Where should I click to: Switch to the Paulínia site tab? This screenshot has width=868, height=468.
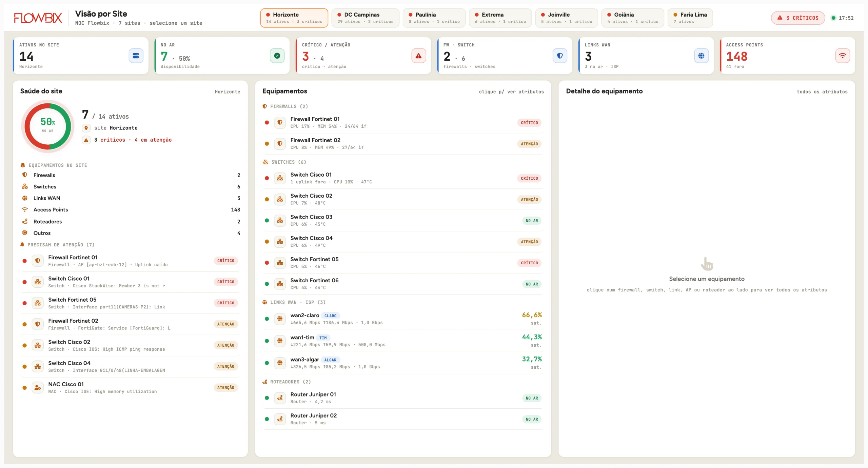(x=434, y=18)
